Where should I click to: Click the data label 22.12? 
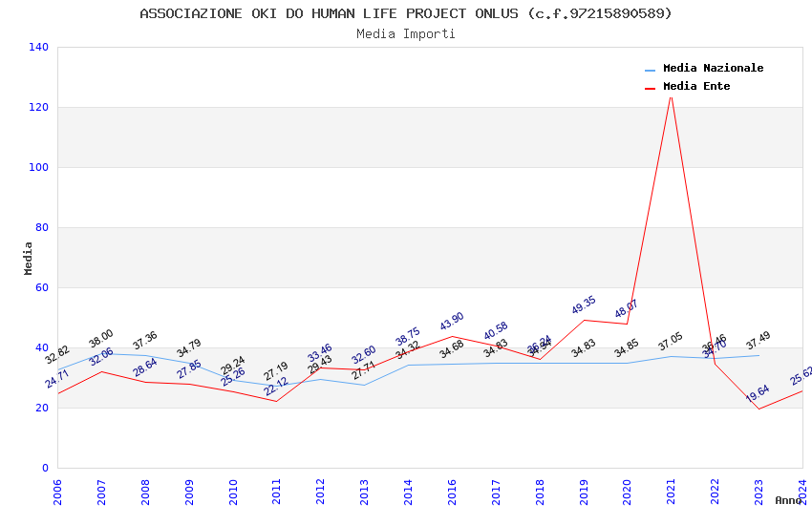[276, 387]
